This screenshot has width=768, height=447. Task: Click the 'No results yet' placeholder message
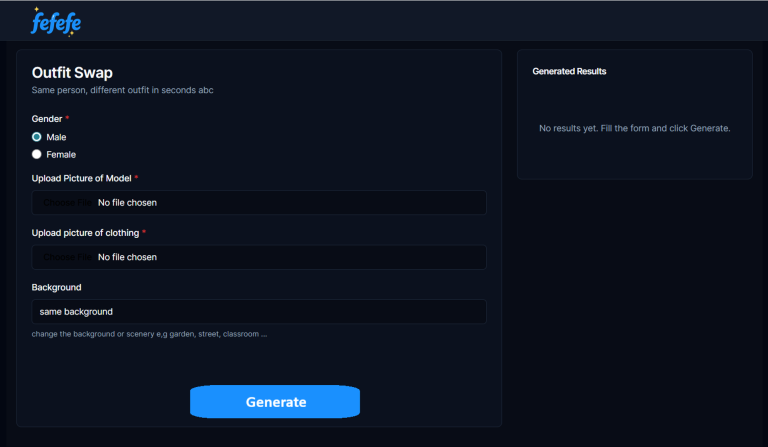634,129
